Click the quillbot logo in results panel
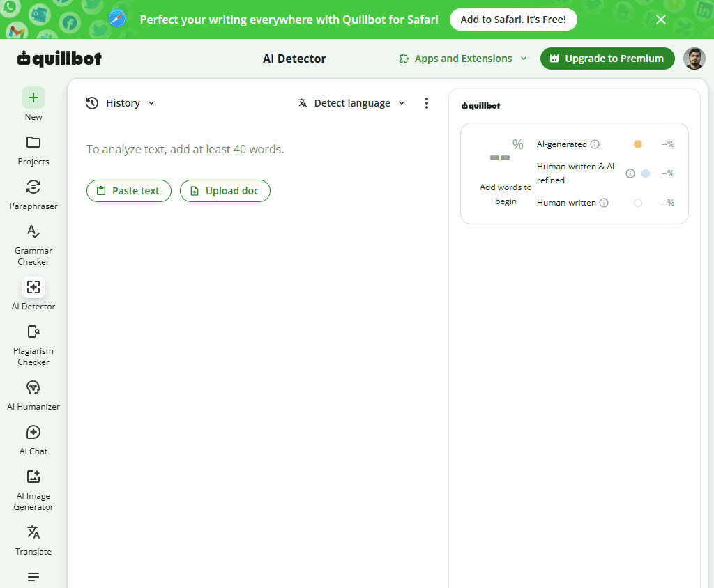Image resolution: width=714 pixels, height=588 pixels. pos(481,106)
